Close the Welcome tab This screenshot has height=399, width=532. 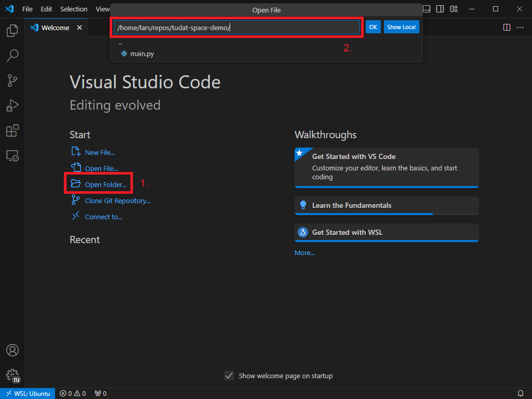point(79,28)
